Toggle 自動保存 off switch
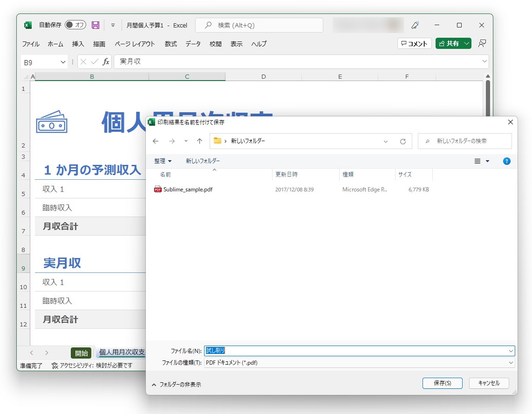532x414 pixels. coord(76,25)
